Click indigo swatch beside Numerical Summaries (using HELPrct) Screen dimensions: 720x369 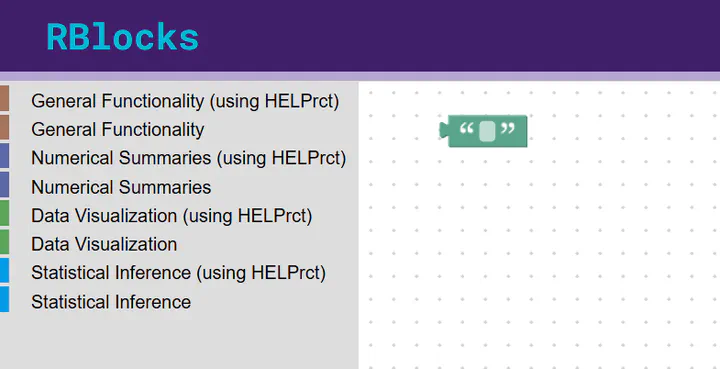click(x=4, y=156)
